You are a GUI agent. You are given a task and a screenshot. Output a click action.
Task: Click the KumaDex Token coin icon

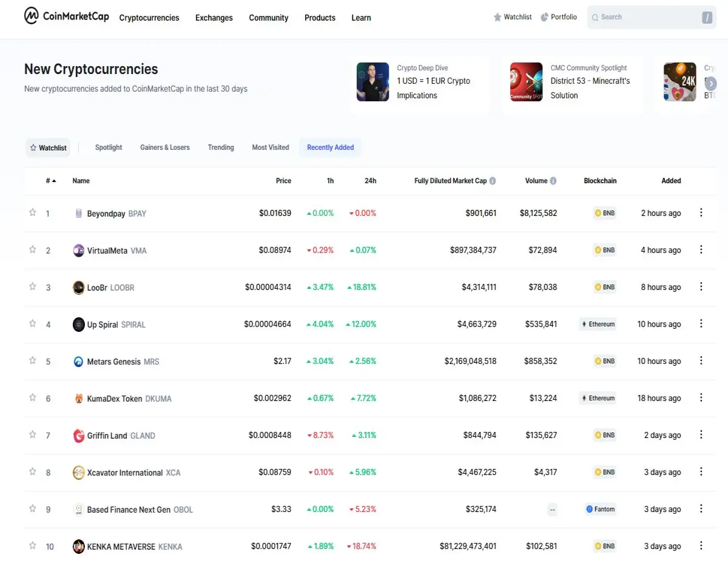(x=78, y=399)
